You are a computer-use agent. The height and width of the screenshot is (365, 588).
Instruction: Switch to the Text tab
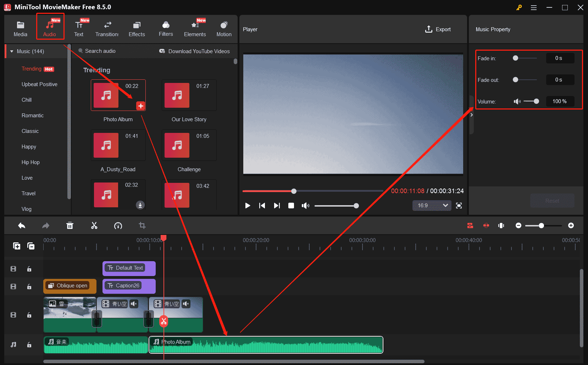pos(79,28)
